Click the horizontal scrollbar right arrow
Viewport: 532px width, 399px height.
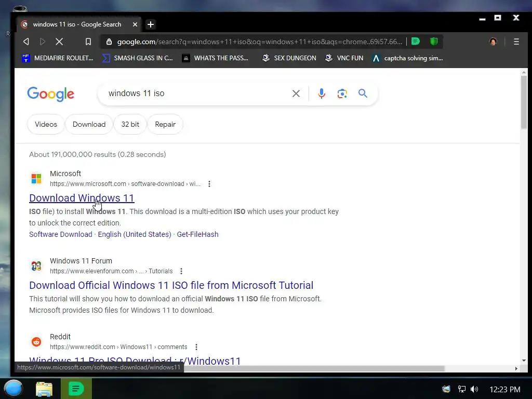point(516,368)
